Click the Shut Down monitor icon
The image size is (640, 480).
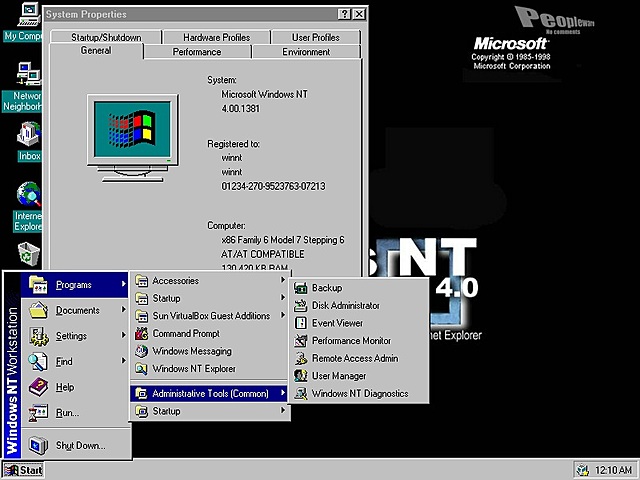pos(38,445)
